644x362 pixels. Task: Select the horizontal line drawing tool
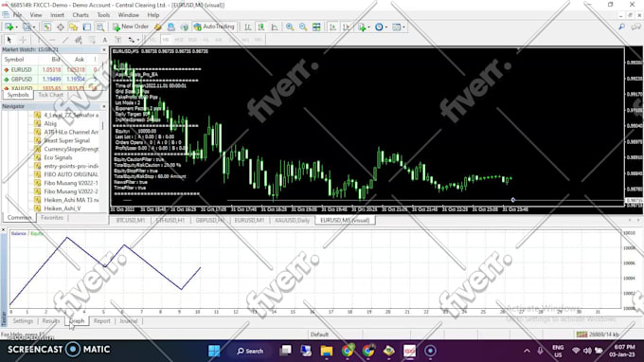tap(52, 40)
